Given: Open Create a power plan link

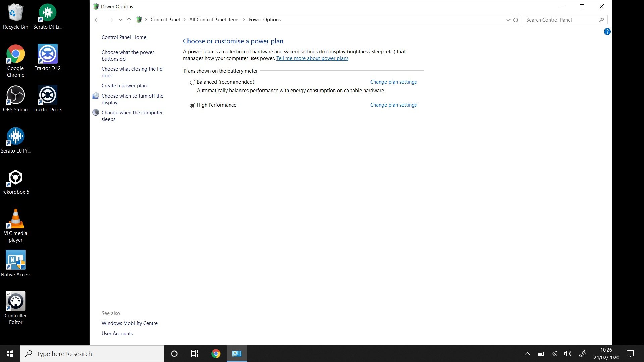Looking at the screenshot, I should click(x=124, y=86).
